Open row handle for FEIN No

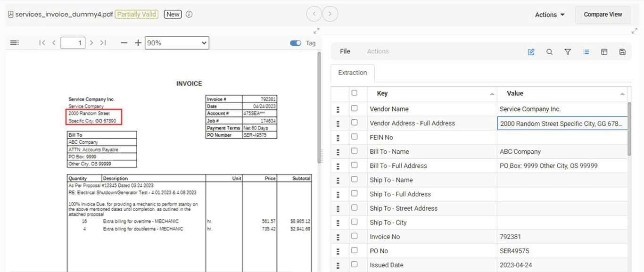click(338, 138)
